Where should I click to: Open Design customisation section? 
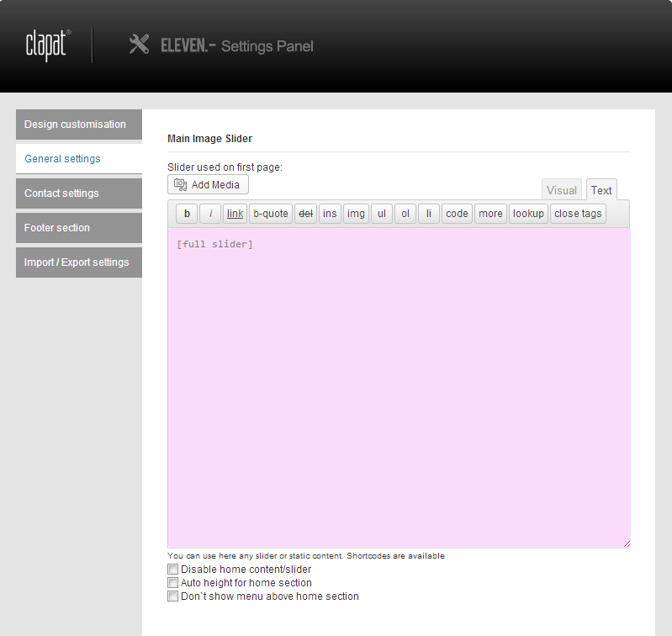pyautogui.click(x=79, y=125)
